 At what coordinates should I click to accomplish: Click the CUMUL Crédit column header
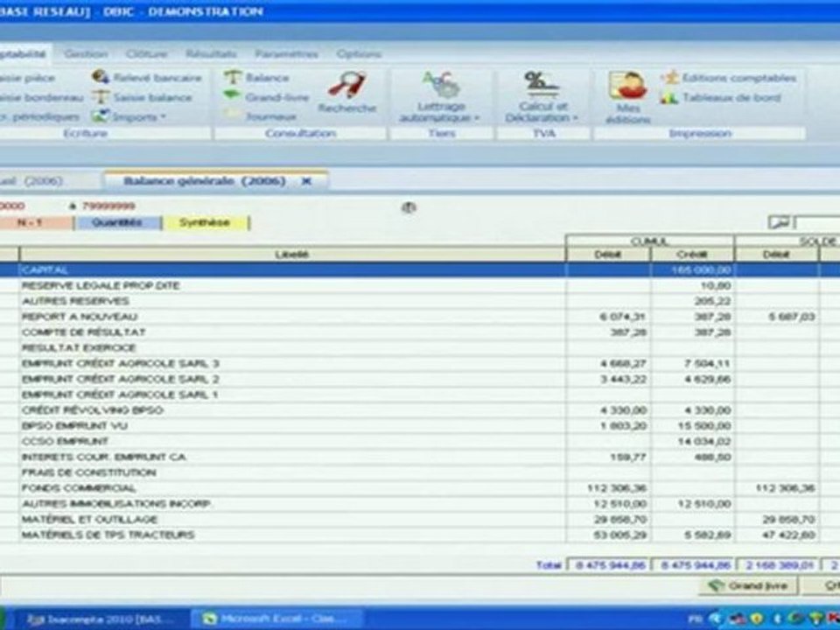coord(692,255)
